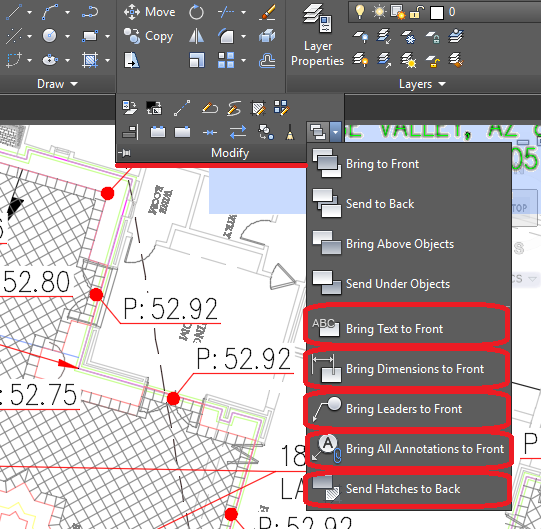Click the Edit Polyline icon

(209, 108)
